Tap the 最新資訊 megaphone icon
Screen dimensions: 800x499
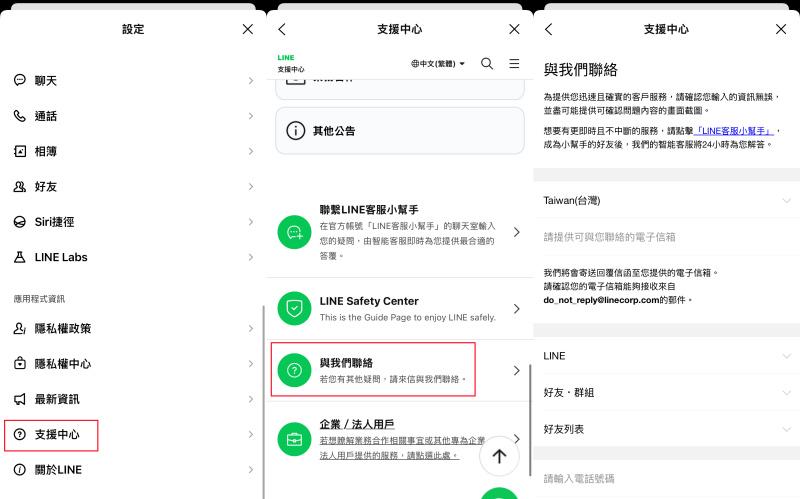[19, 399]
